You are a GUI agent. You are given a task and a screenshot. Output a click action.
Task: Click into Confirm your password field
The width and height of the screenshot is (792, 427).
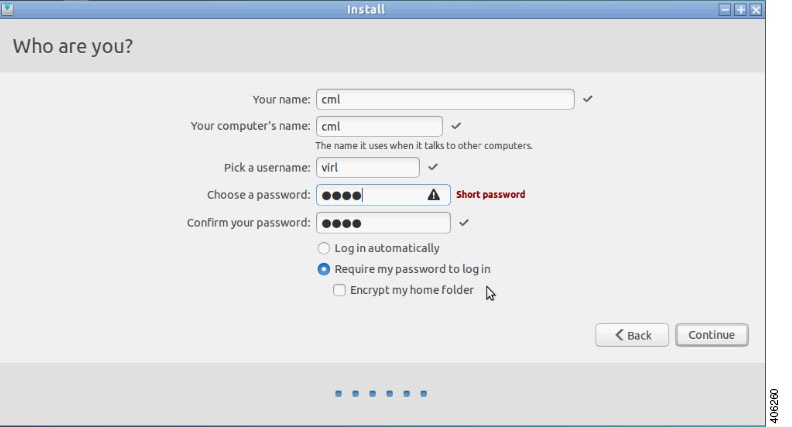pos(383,223)
